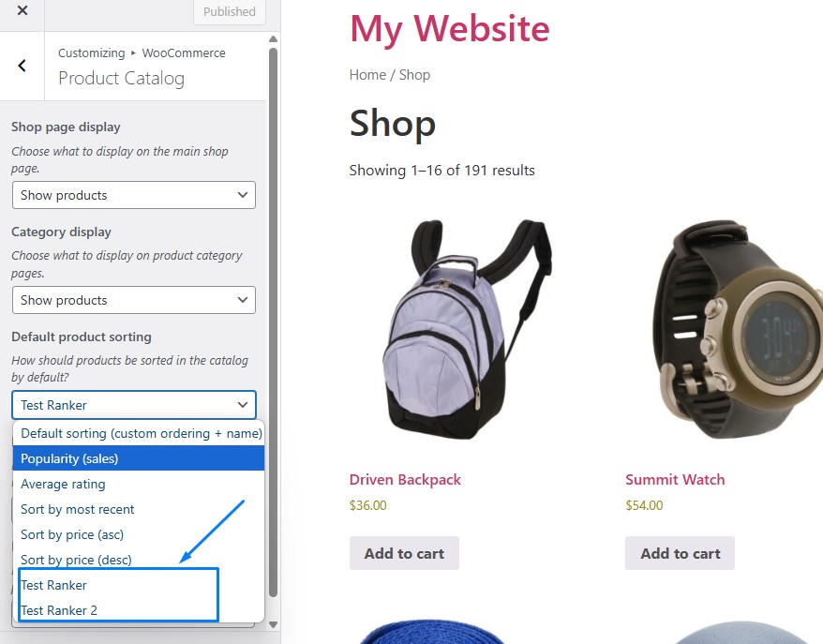823x644 pixels.
Task: Choose Popularity (sales) sorting option
Action: pos(139,458)
